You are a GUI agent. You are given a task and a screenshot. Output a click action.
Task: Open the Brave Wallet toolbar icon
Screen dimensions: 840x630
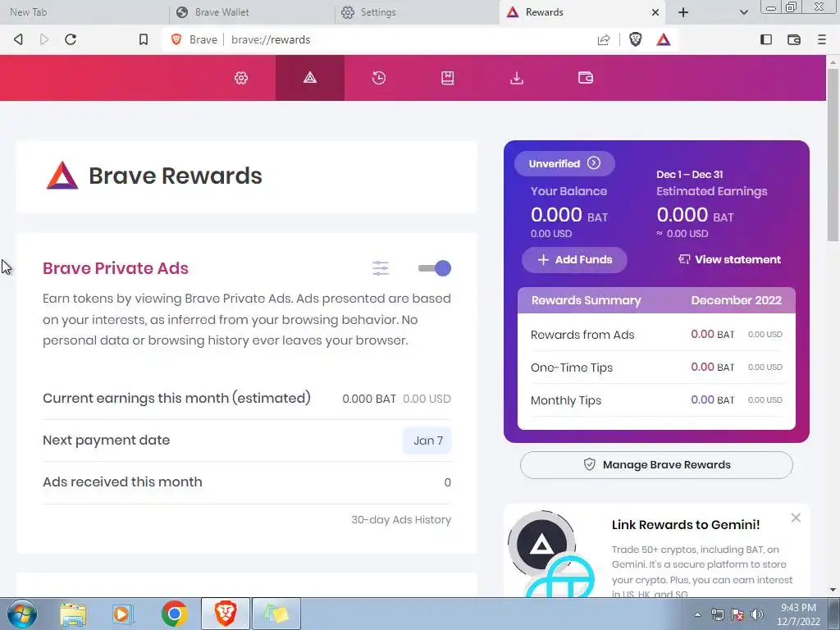pos(794,39)
